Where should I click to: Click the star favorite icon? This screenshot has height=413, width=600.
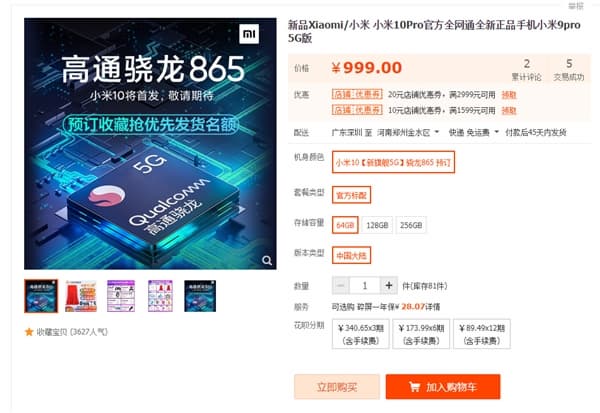pos(29,332)
